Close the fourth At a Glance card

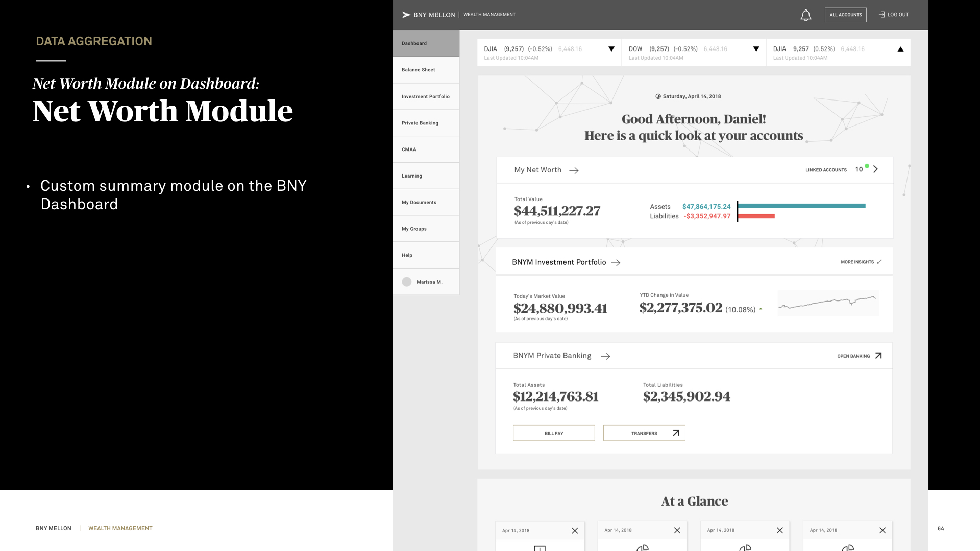[x=883, y=531]
